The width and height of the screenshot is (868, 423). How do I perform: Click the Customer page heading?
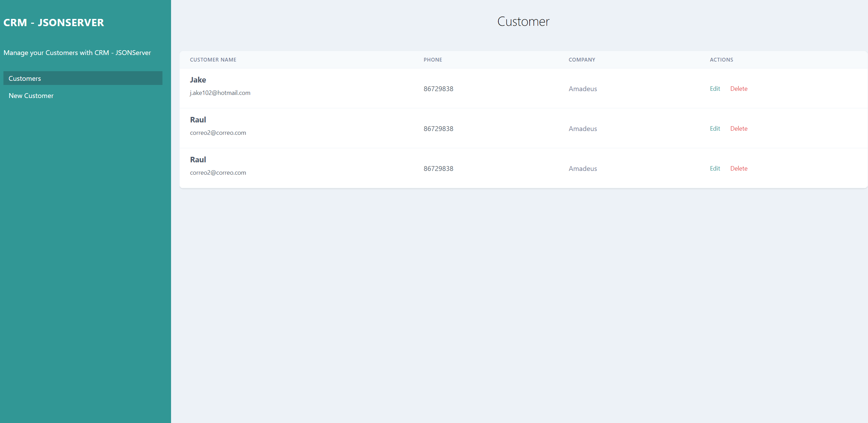click(523, 22)
